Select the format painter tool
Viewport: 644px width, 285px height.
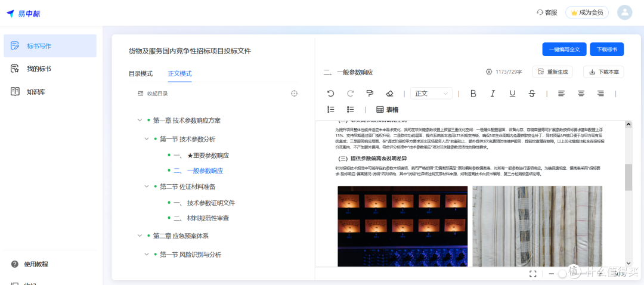pyautogui.click(x=370, y=94)
